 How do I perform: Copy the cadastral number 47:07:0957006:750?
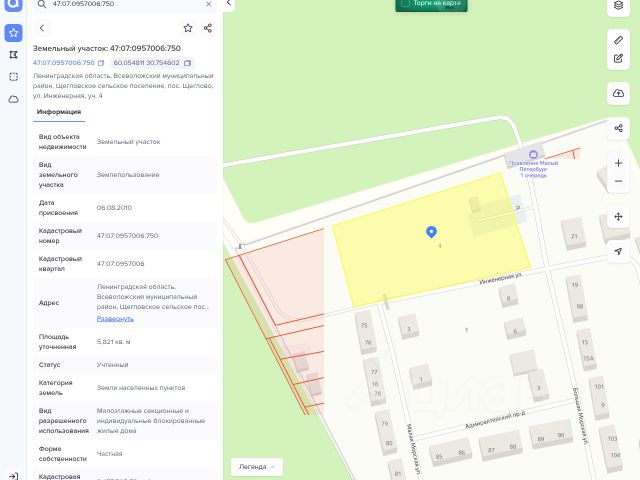[101, 63]
